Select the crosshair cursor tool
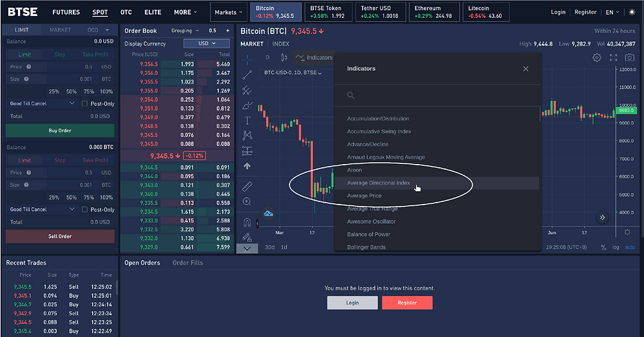The height and width of the screenshot is (337, 644). (247, 60)
